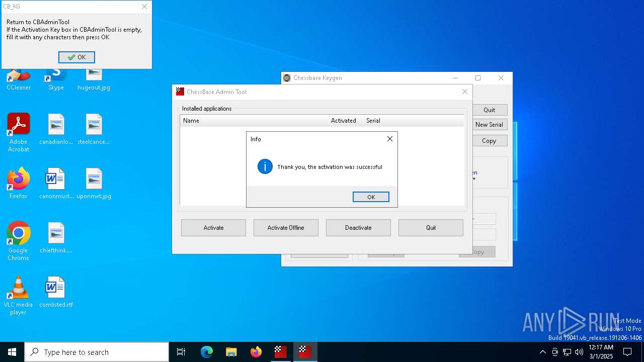Click the Name column header

[191, 121]
